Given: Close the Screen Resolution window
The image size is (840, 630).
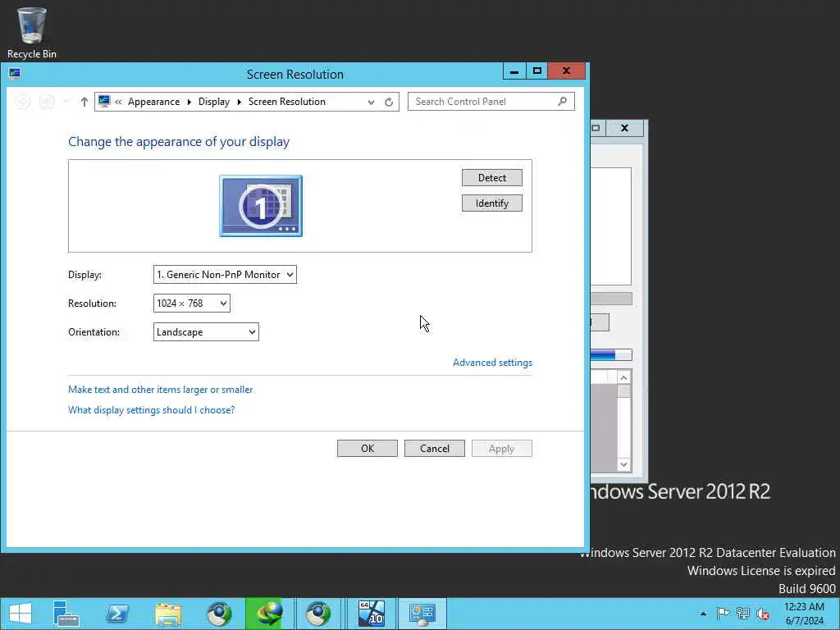Looking at the screenshot, I should click(566, 71).
